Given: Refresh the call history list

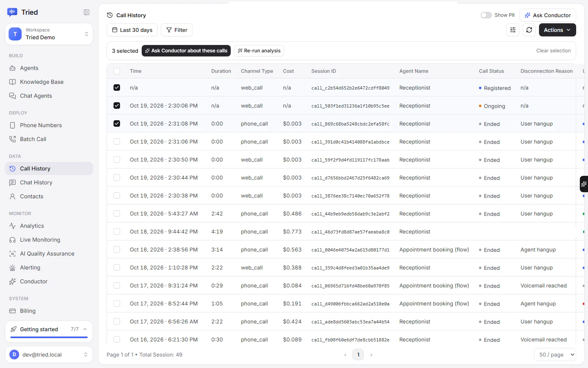Looking at the screenshot, I should 529,30.
